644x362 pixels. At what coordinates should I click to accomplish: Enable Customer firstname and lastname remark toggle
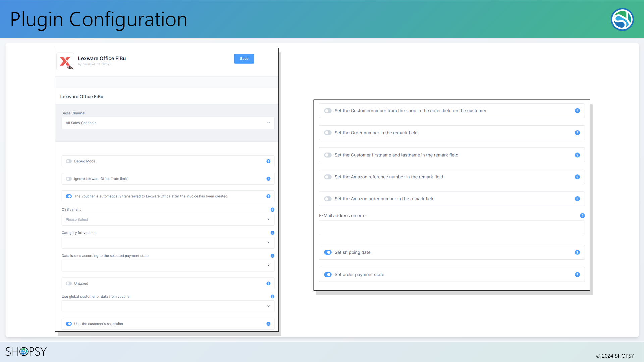coord(328,155)
